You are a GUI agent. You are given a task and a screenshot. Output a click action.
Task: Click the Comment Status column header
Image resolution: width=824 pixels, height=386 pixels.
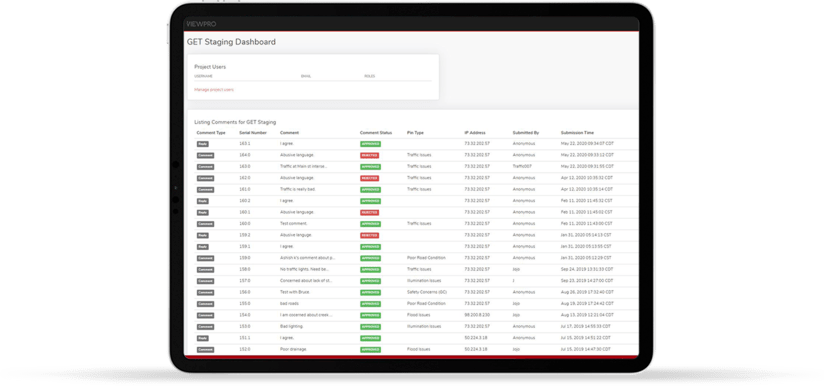click(376, 133)
